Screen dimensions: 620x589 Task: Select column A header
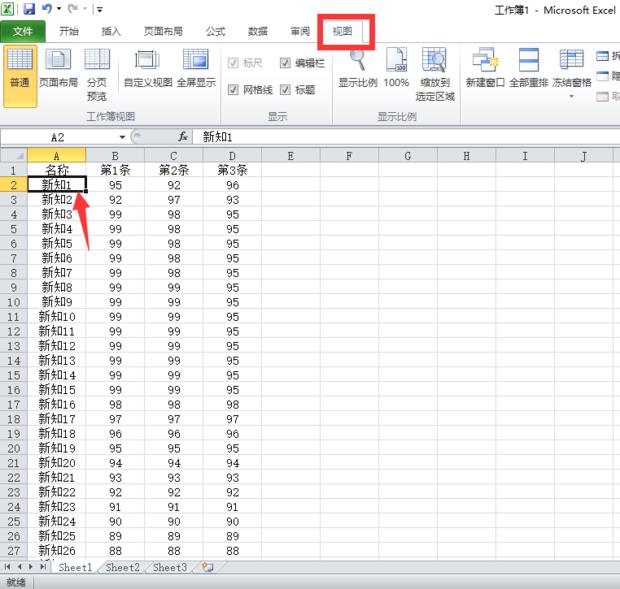click(x=57, y=156)
